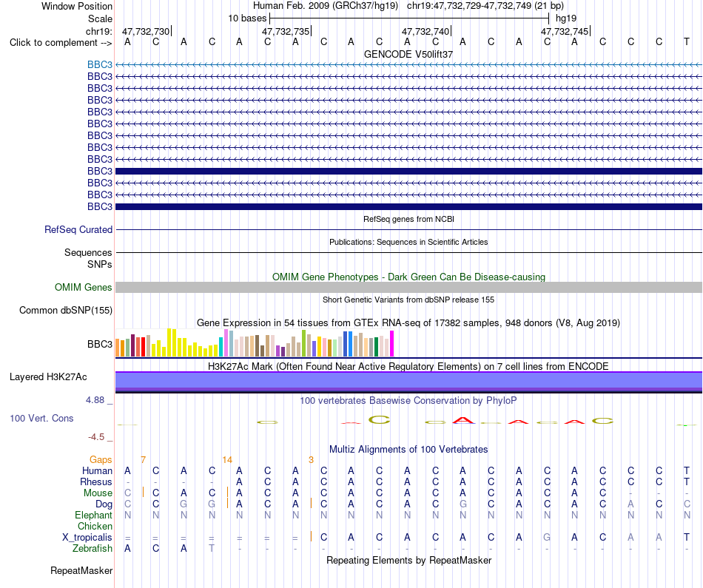The height and width of the screenshot is (588, 703).
Task: Click the purple H3K27Ac signal band
Action: point(408,382)
